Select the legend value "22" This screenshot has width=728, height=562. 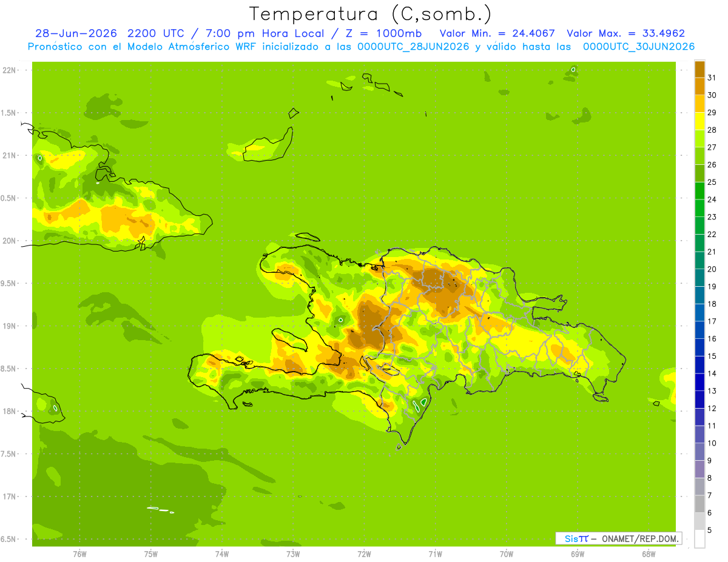click(712, 234)
